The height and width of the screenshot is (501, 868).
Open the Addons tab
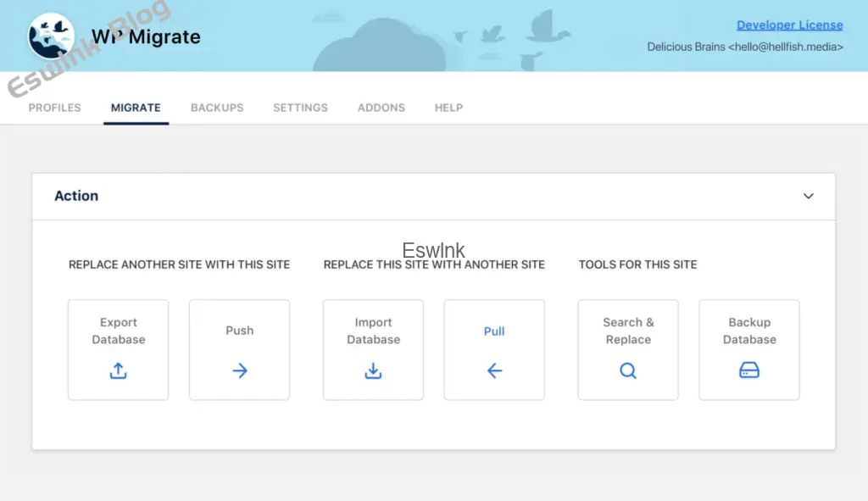[381, 108]
